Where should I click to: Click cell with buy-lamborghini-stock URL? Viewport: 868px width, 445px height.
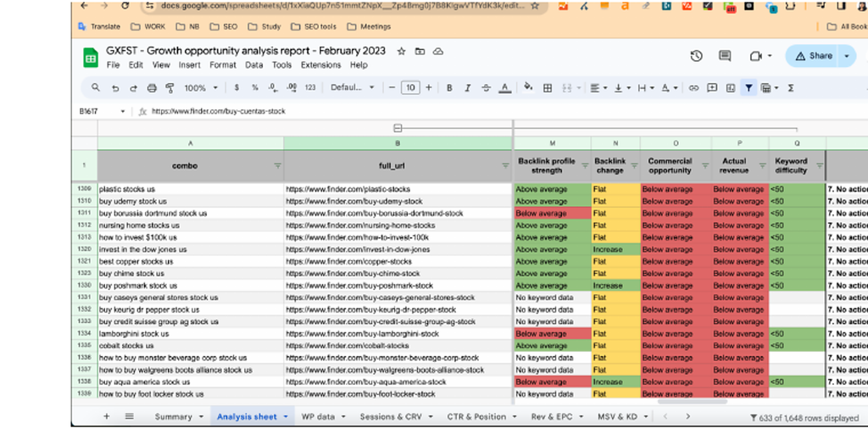(398, 334)
